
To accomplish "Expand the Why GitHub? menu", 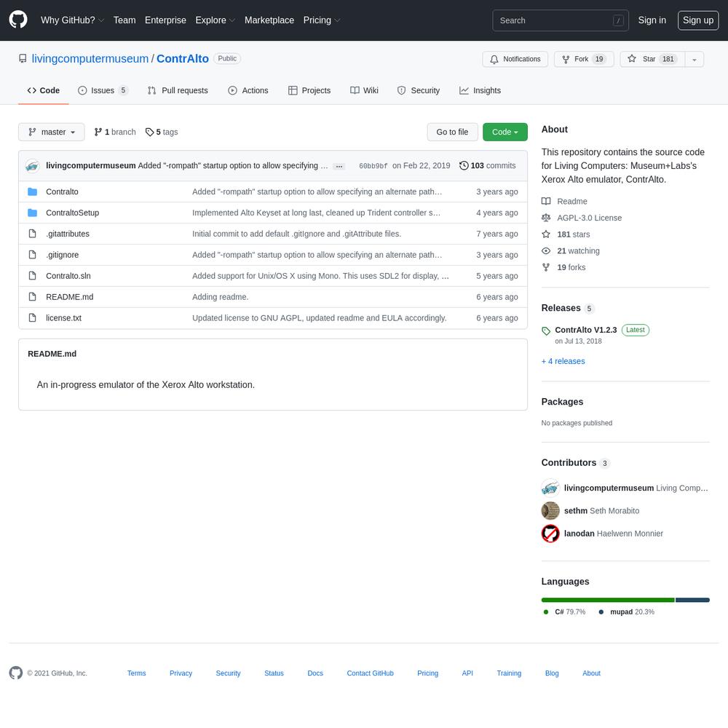I will click(72, 20).
